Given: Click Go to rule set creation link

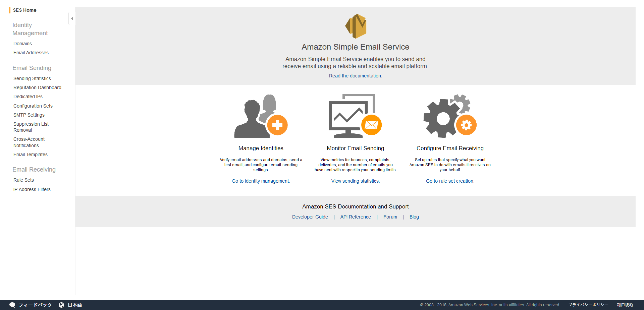Looking at the screenshot, I should click(450, 181).
